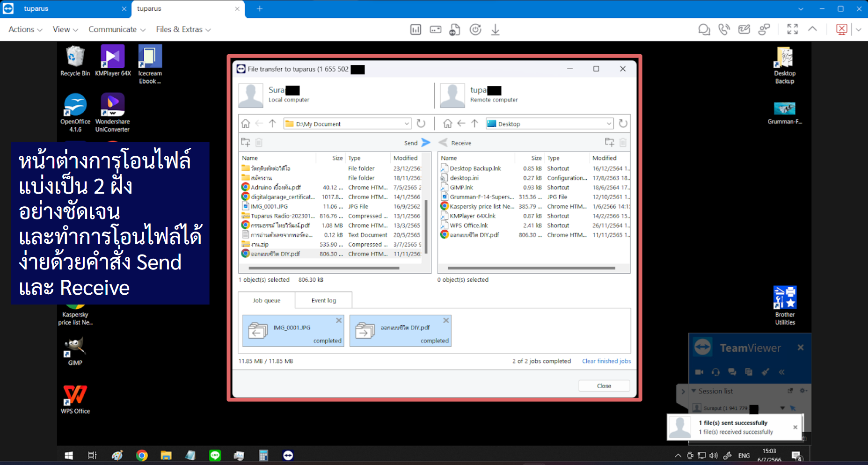Open the Communicate menu
This screenshot has width=868, height=465.
tap(117, 29)
